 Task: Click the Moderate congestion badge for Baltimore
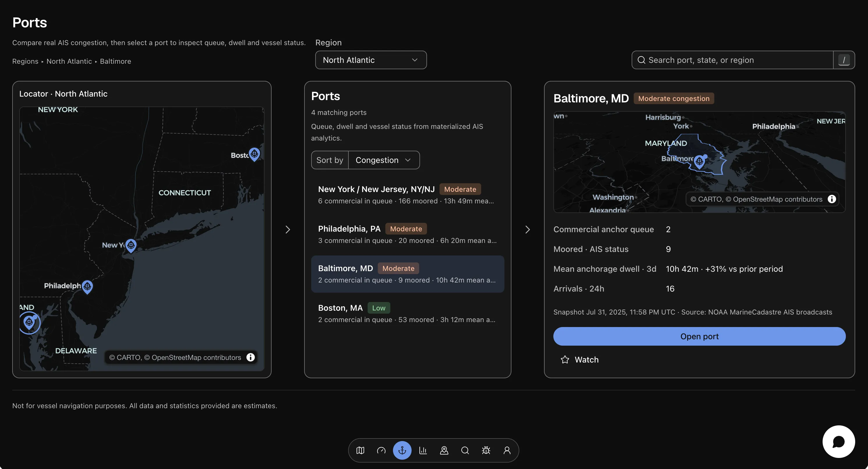(674, 98)
